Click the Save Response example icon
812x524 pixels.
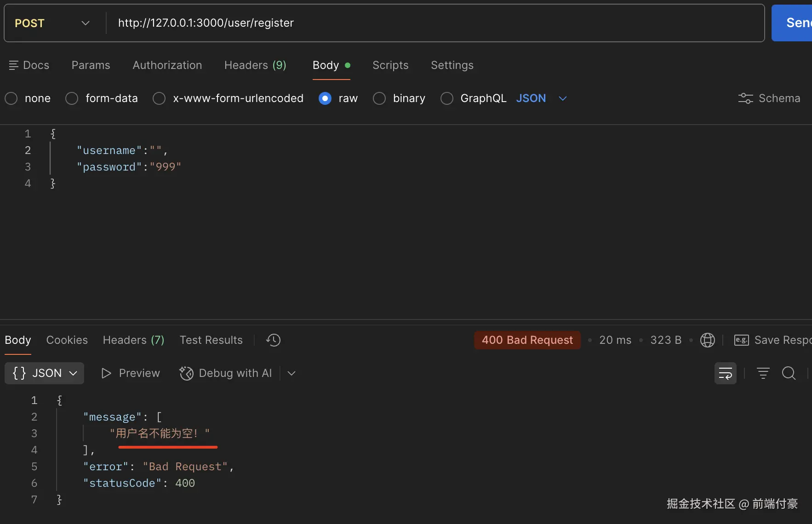(741, 340)
